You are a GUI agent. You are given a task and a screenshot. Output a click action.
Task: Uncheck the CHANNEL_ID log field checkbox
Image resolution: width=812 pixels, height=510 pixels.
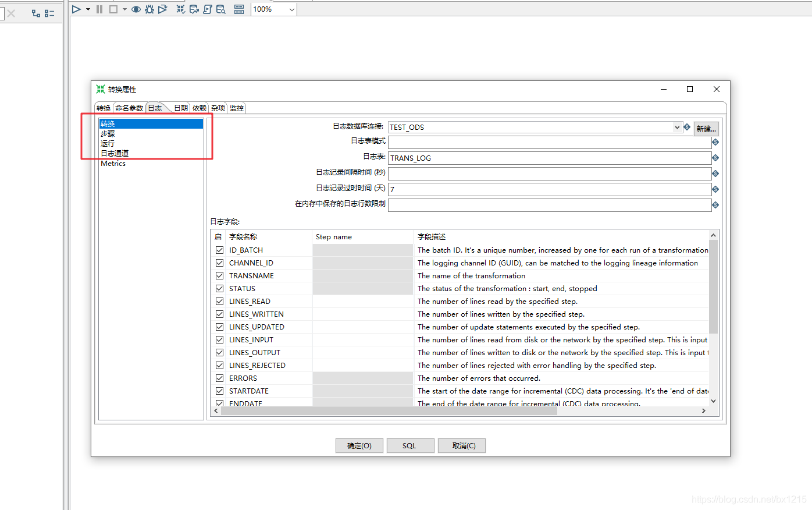click(219, 263)
